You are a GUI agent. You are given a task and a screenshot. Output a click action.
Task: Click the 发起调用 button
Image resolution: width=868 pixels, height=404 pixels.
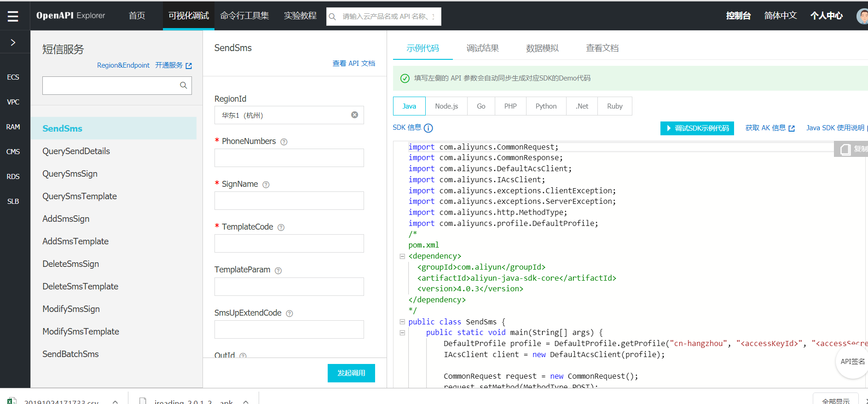pyautogui.click(x=351, y=373)
